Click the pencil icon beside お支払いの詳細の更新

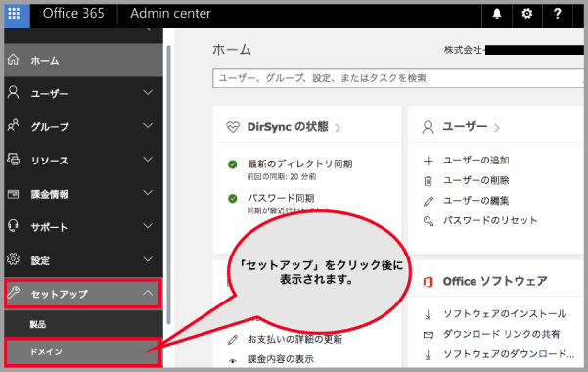[x=233, y=340]
